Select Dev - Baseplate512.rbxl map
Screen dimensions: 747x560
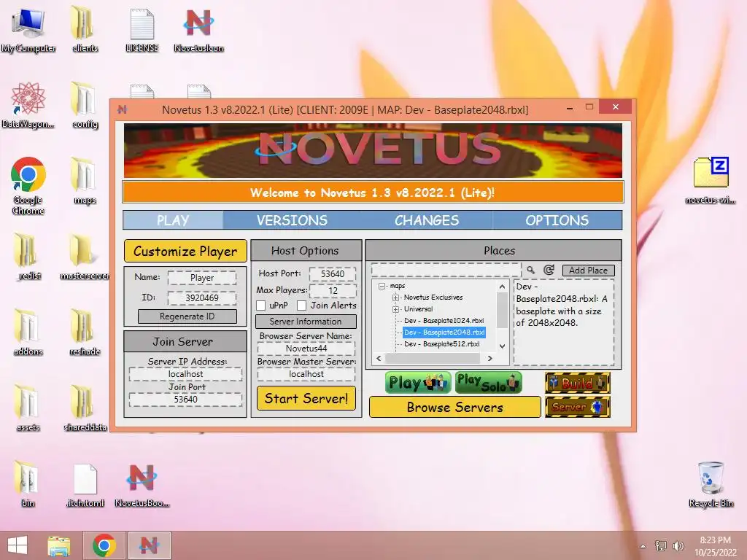(x=441, y=344)
